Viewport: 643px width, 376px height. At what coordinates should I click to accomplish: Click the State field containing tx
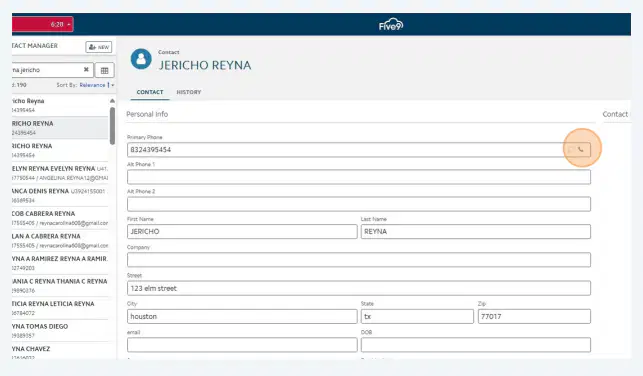pyautogui.click(x=417, y=317)
